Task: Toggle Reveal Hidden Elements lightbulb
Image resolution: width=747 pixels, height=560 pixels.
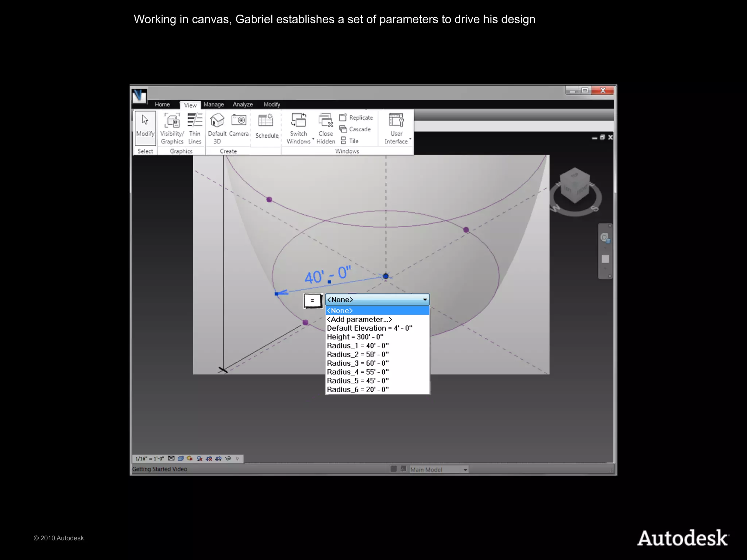Action: click(237, 459)
